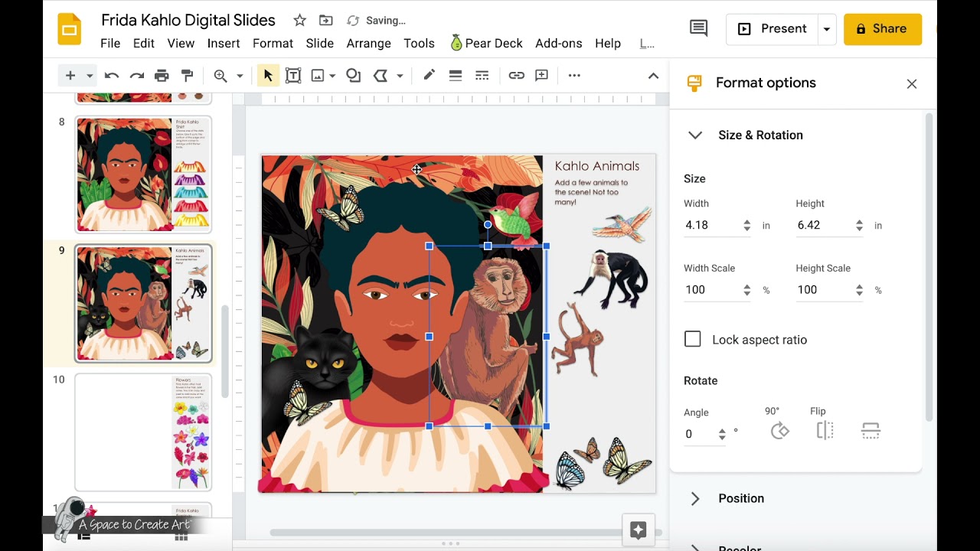
Task: Click the Present button
Action: [772, 29]
